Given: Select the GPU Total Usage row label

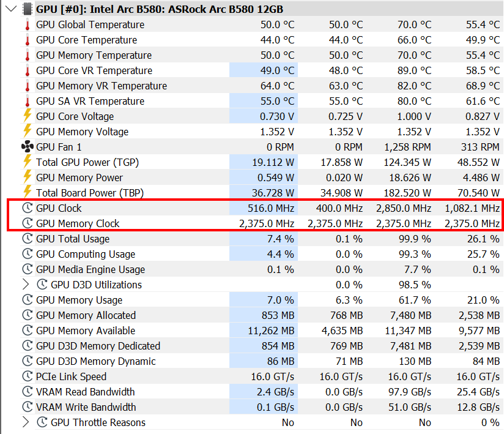Looking at the screenshot, I should click(x=73, y=239).
